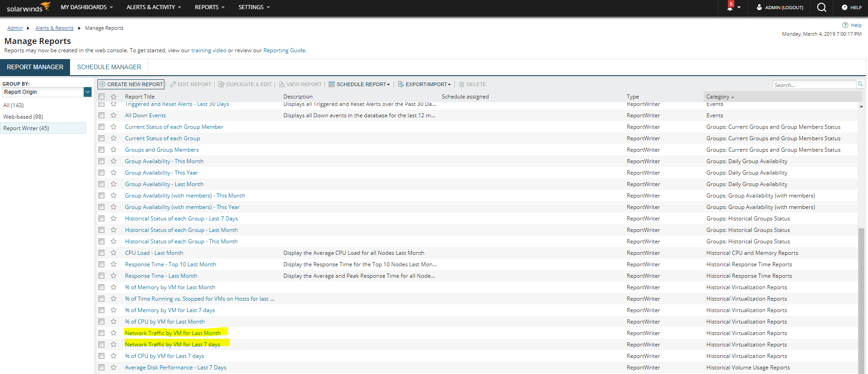The image size is (868, 374).
Task: Sort by Category column header
Action: pos(720,97)
